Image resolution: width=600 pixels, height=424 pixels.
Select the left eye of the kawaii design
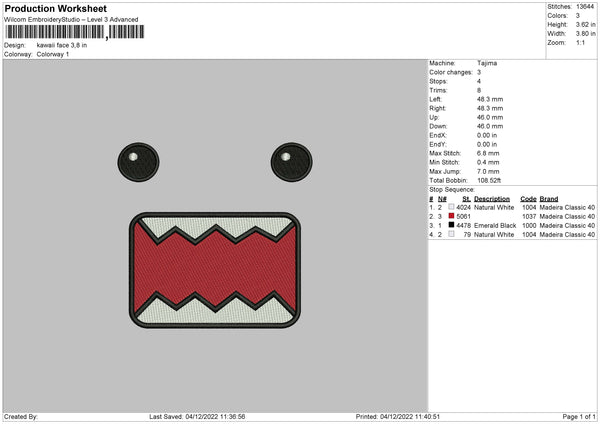pos(138,158)
